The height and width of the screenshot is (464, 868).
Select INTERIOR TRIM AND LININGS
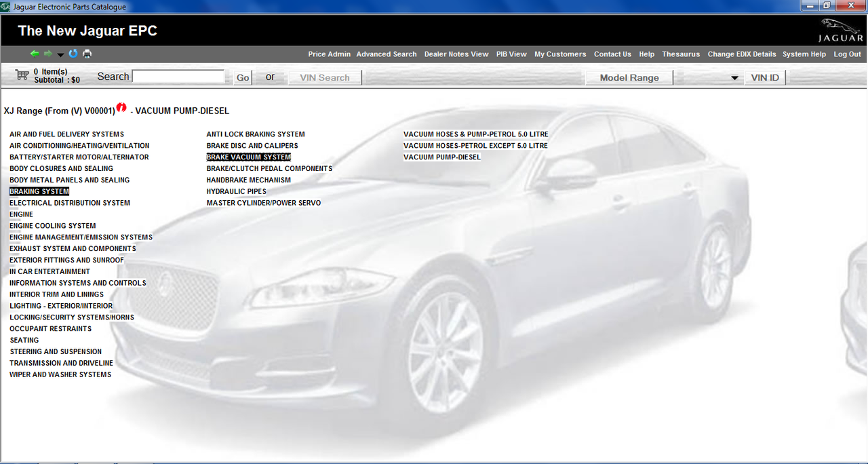(x=56, y=295)
